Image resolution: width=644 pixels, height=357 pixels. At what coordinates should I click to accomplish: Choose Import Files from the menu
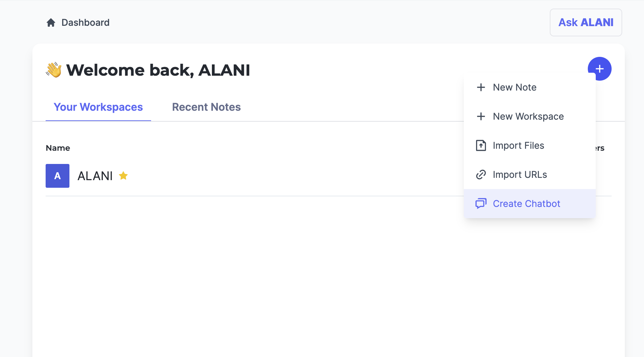point(518,145)
